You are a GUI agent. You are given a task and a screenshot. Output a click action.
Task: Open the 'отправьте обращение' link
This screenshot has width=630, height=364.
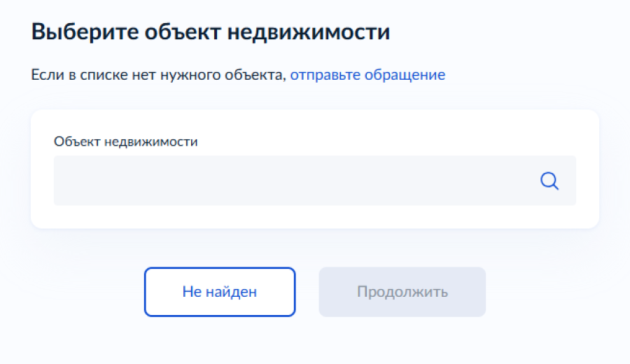pos(367,75)
